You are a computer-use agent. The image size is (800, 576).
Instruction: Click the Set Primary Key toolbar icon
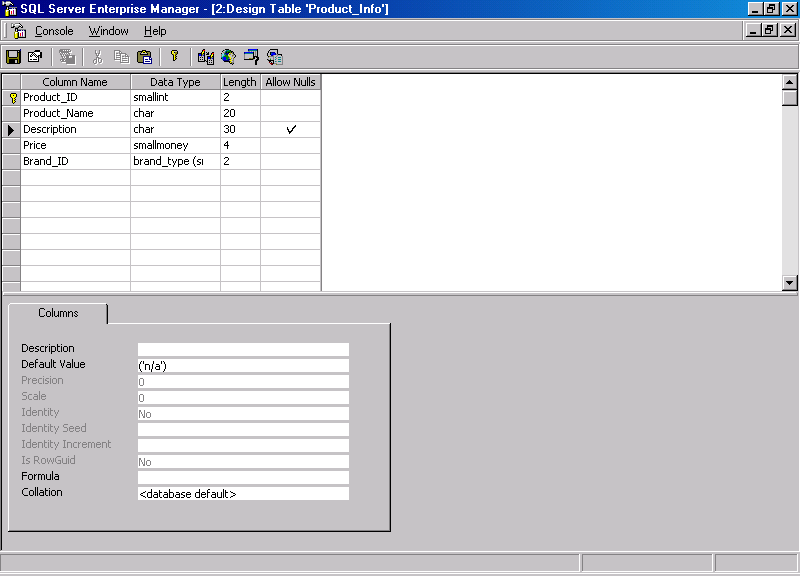click(x=174, y=57)
